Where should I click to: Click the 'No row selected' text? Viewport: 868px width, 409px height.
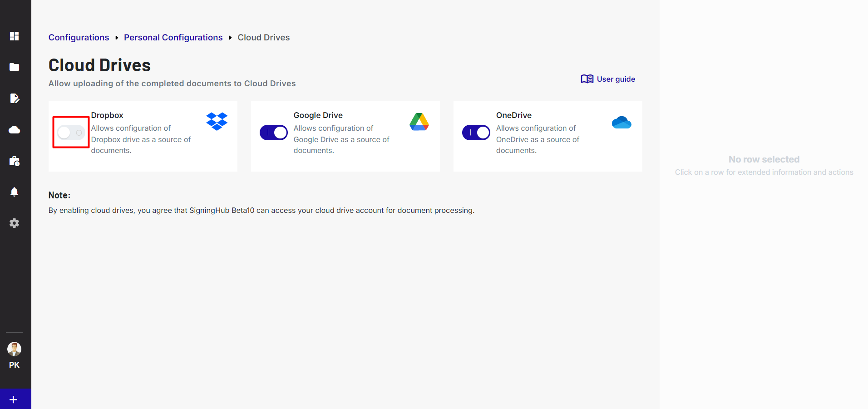pyautogui.click(x=764, y=159)
